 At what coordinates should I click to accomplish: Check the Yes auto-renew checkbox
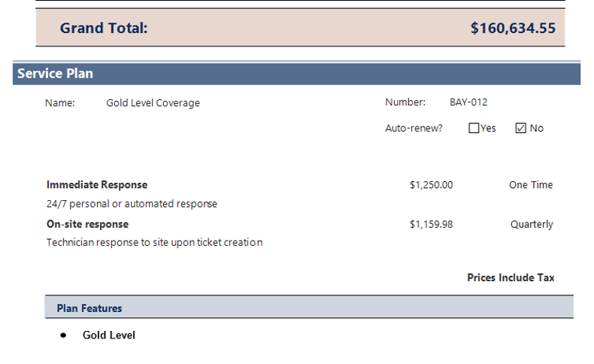tap(474, 129)
